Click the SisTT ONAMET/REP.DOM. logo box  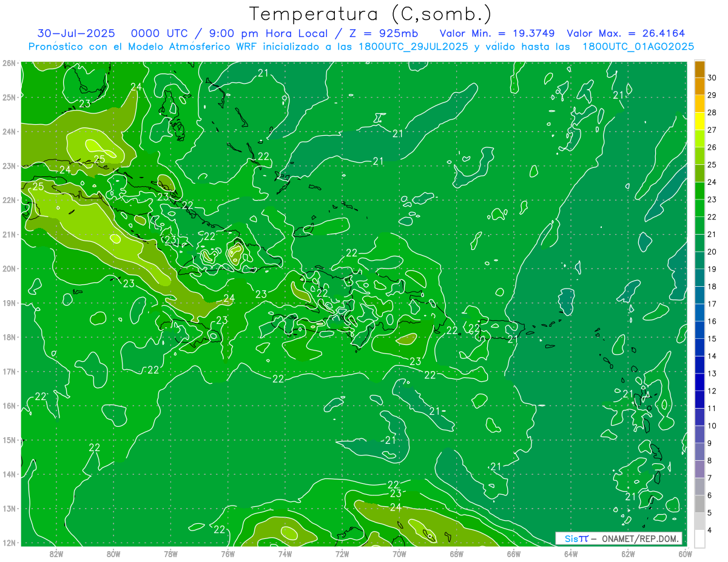tap(619, 538)
